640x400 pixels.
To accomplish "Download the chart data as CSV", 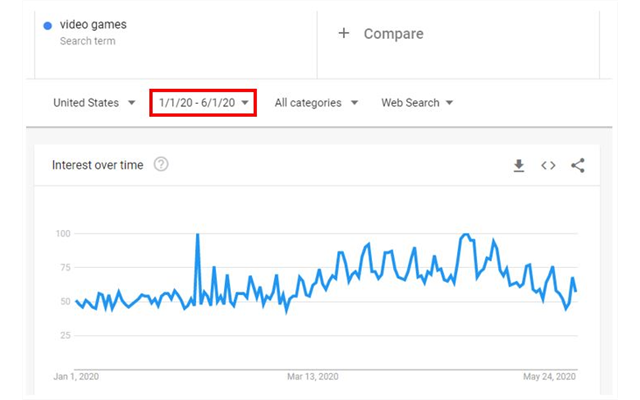I will pyautogui.click(x=519, y=166).
